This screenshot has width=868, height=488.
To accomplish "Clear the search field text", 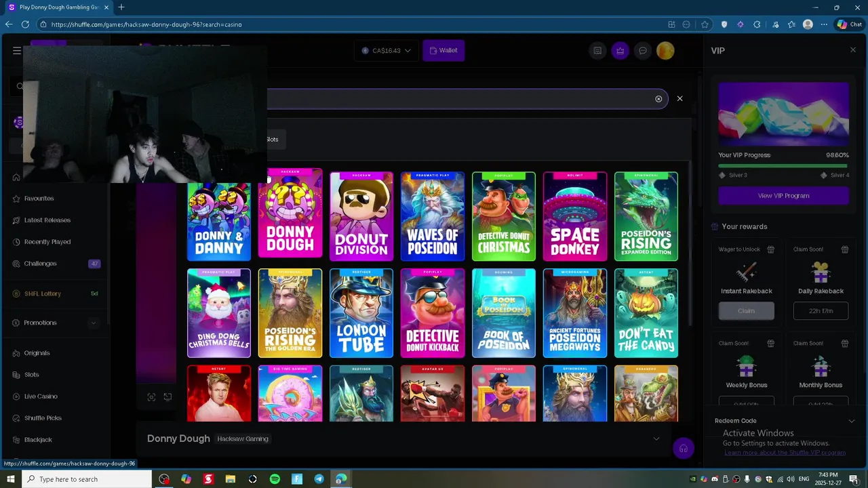I will pyautogui.click(x=658, y=99).
